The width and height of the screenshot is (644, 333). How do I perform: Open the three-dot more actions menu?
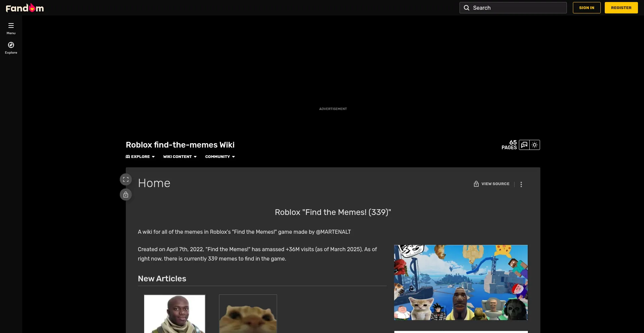[x=521, y=184]
